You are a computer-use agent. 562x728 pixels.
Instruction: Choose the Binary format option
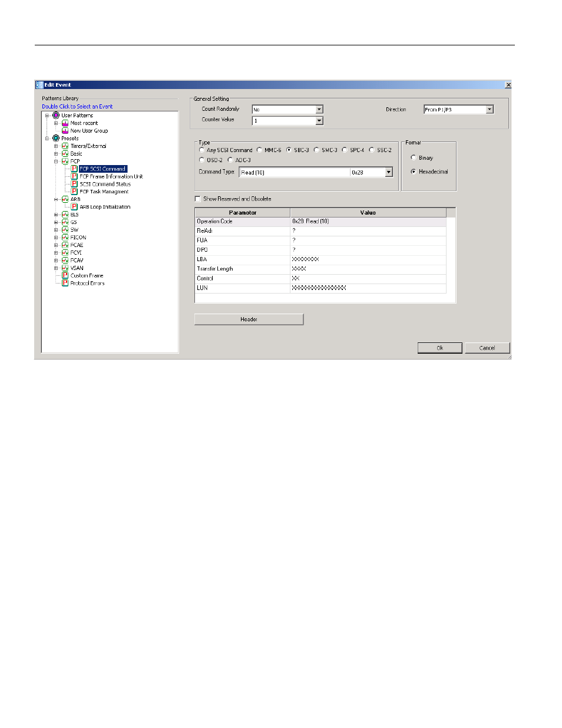point(414,157)
